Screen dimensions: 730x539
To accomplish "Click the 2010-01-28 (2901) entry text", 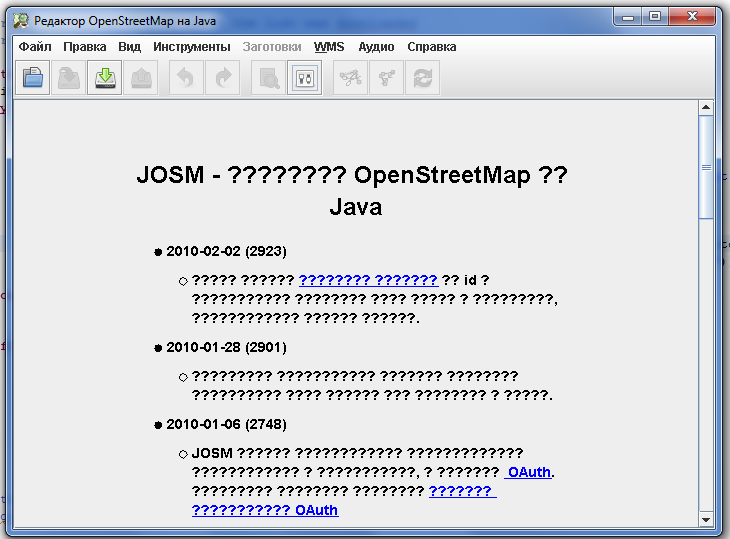I will (x=226, y=347).
